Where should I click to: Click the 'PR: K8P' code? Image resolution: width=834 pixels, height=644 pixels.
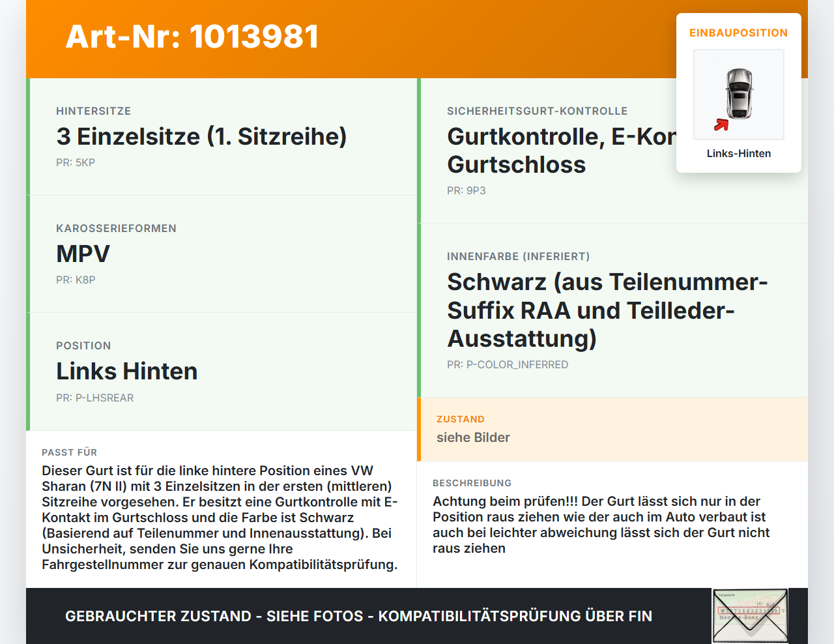point(76,280)
